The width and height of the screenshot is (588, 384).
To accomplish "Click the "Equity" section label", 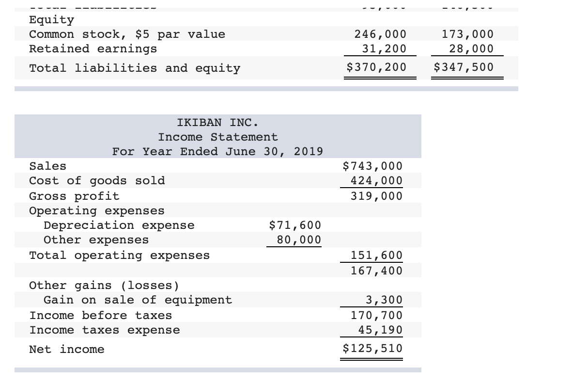I will pos(52,20).
